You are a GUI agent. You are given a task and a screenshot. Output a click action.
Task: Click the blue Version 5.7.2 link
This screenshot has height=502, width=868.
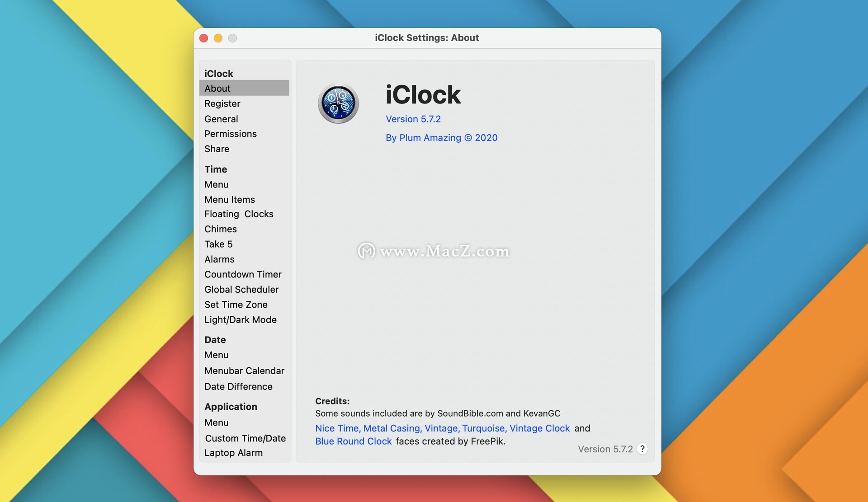click(x=413, y=119)
